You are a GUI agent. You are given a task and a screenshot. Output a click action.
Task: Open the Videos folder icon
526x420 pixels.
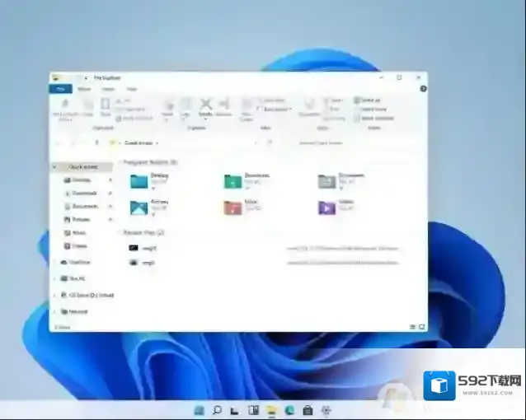(x=327, y=207)
